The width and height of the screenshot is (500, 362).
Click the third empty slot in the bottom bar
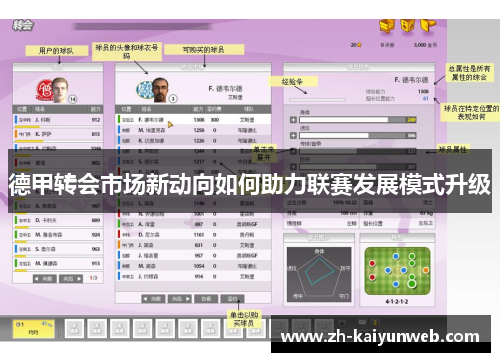[x=120, y=328]
